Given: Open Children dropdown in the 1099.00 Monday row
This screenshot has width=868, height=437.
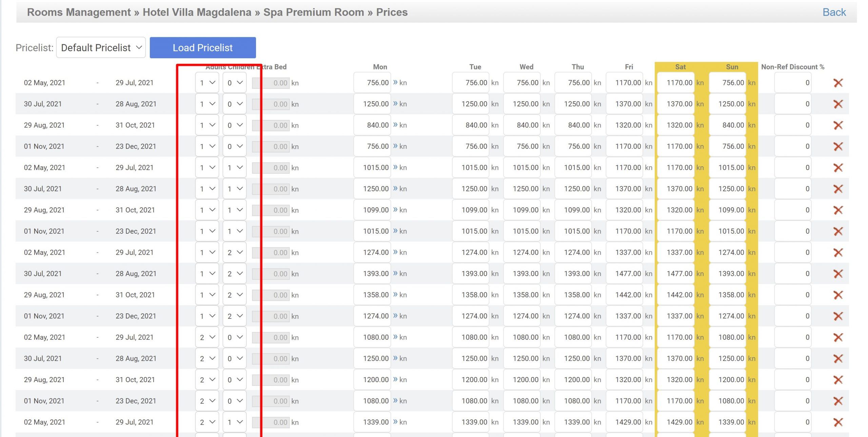Looking at the screenshot, I should pyautogui.click(x=235, y=210).
